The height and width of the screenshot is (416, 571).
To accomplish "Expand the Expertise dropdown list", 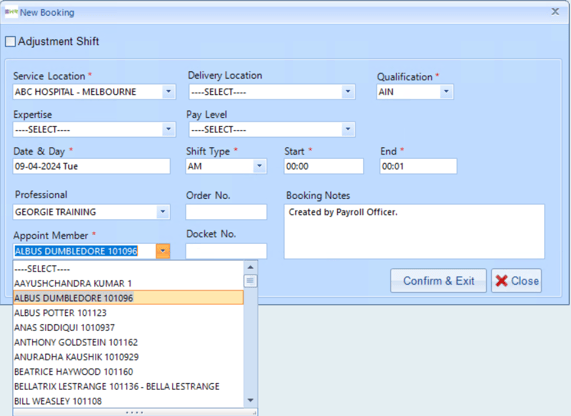I will pyautogui.click(x=168, y=129).
